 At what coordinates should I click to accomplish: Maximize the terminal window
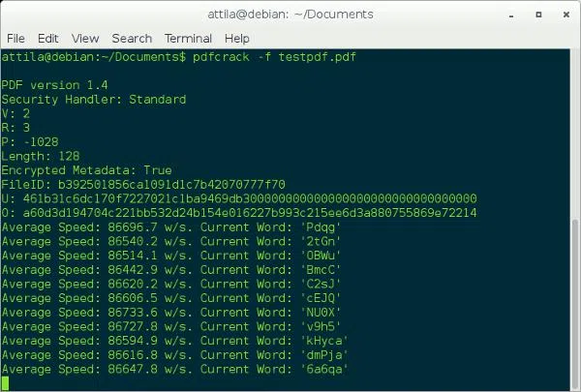(536, 14)
